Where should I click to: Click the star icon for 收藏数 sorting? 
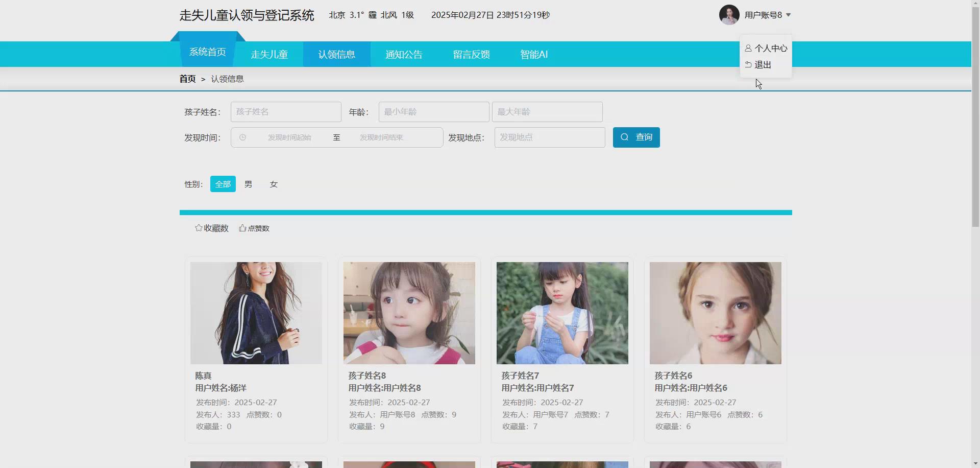(x=199, y=228)
